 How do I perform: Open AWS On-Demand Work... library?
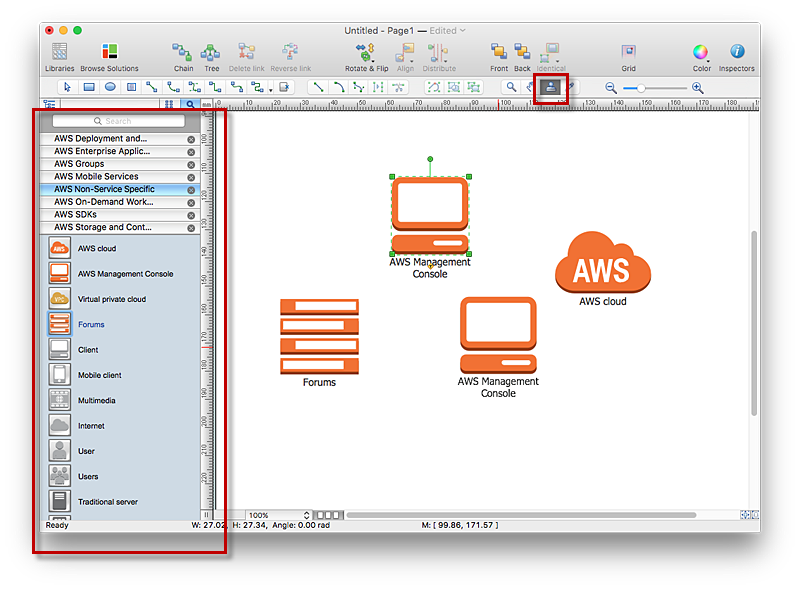[118, 202]
